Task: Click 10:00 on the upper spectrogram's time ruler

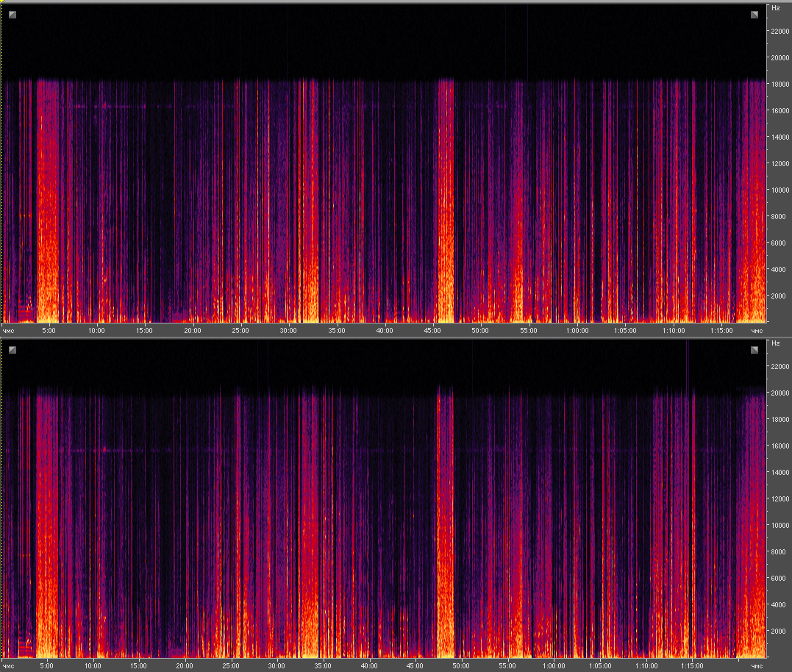Action: click(x=96, y=331)
